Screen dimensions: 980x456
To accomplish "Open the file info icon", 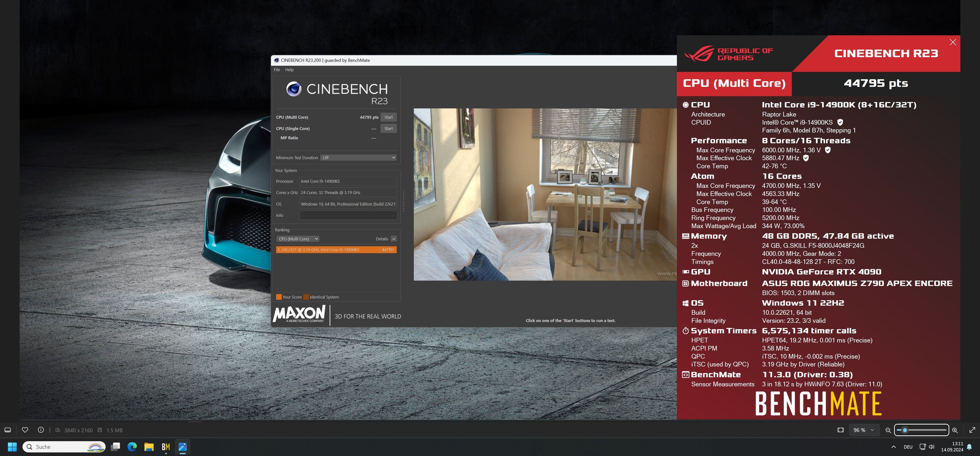I will coord(41,430).
